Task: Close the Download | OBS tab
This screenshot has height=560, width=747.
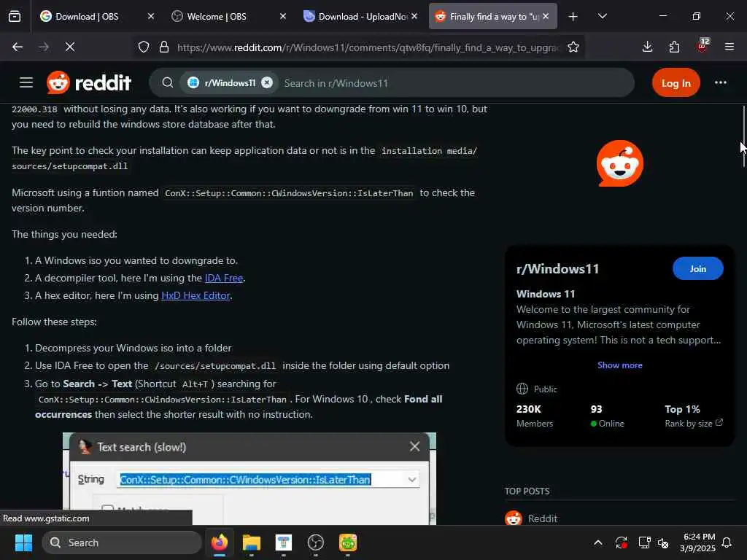Action: [150, 16]
